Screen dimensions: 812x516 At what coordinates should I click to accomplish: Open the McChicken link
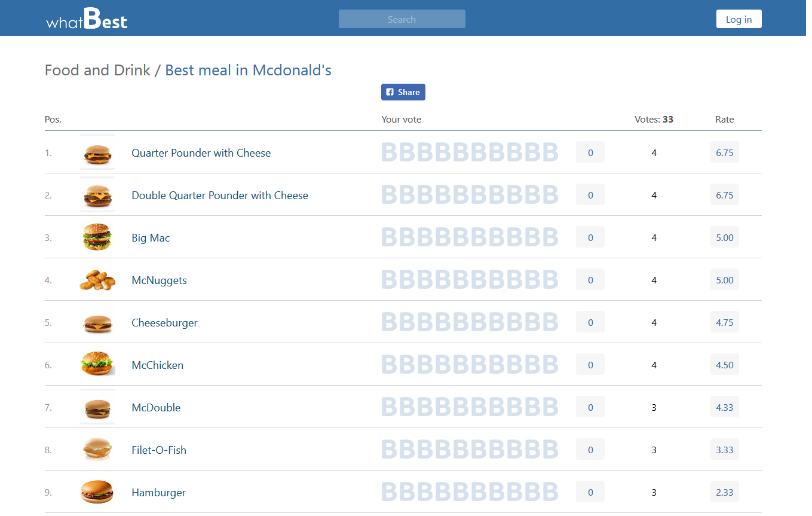157,365
